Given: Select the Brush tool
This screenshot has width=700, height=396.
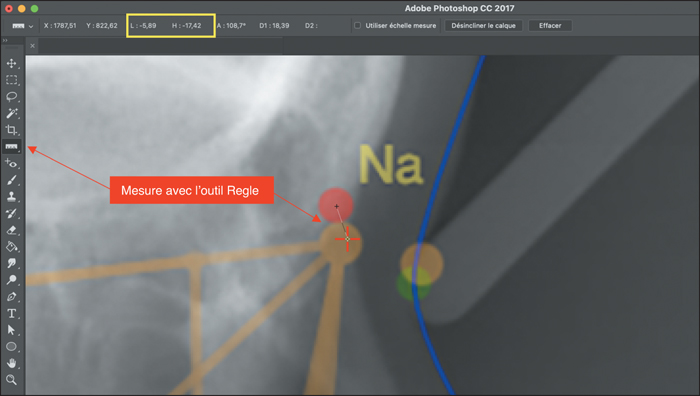Looking at the screenshot, I should pos(12,180).
